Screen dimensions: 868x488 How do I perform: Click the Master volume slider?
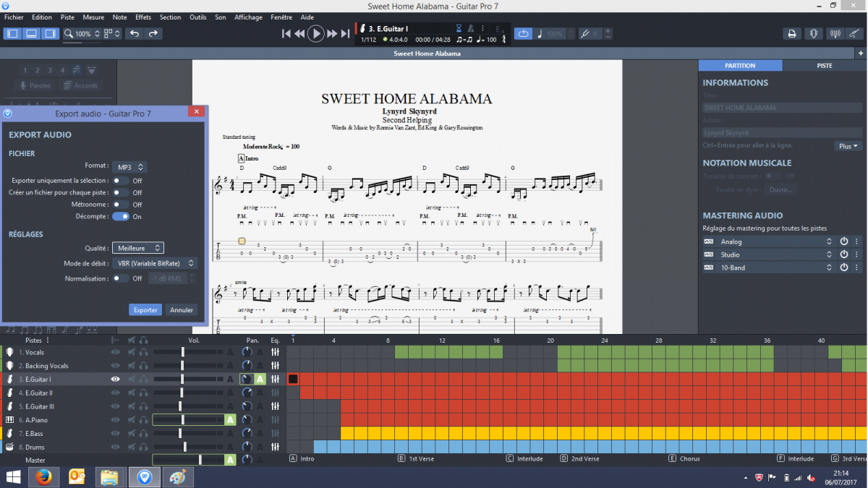click(x=189, y=460)
